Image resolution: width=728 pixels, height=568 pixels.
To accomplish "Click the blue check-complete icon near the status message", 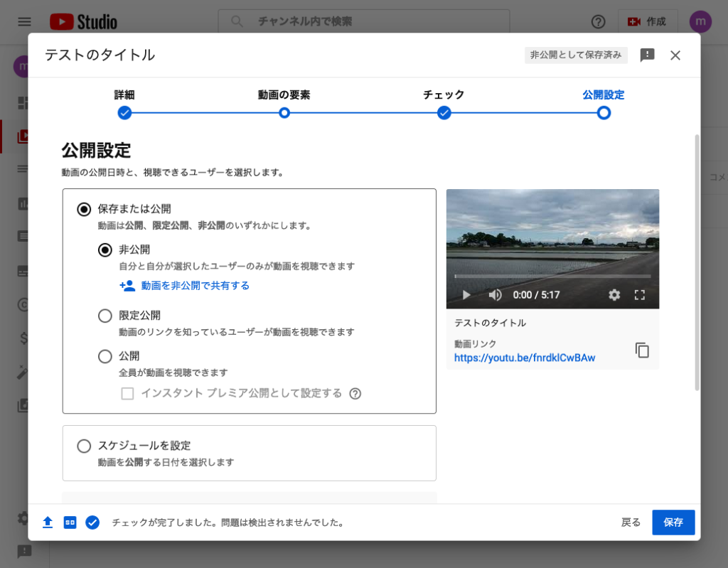I will [x=92, y=523].
